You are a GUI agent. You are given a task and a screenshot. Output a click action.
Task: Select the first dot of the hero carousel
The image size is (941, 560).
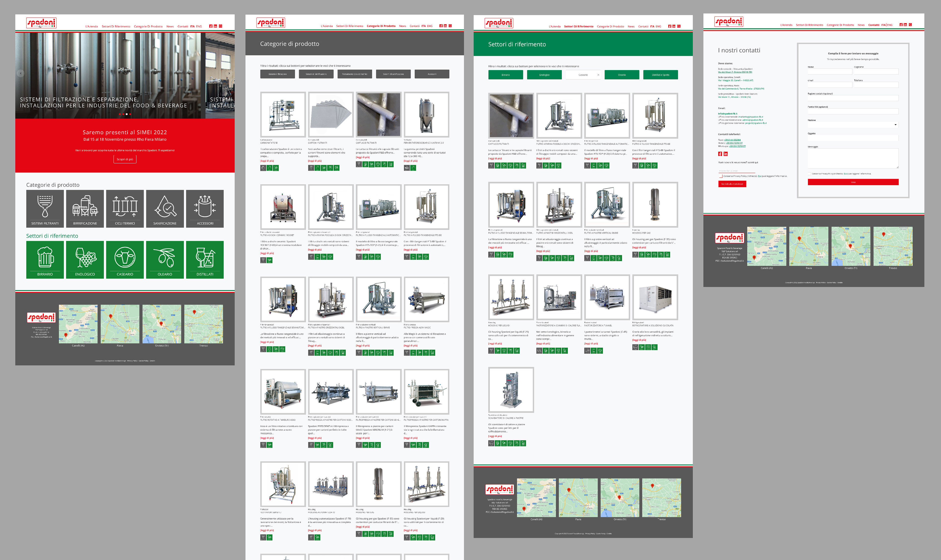pos(120,114)
